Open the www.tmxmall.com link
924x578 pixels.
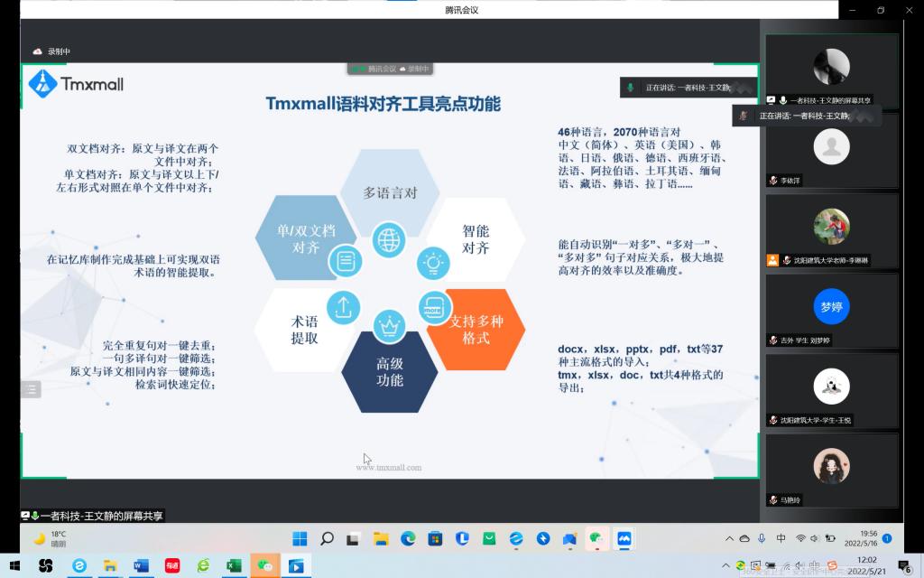389,468
